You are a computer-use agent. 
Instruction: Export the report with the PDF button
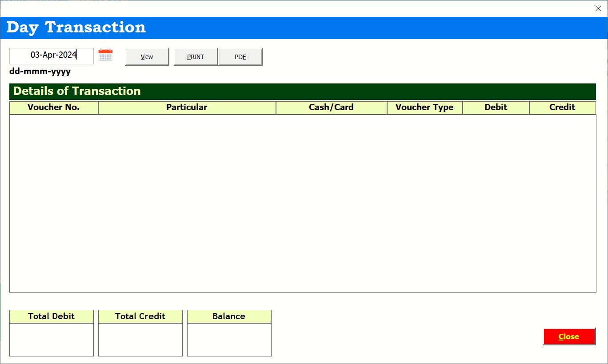tap(240, 57)
